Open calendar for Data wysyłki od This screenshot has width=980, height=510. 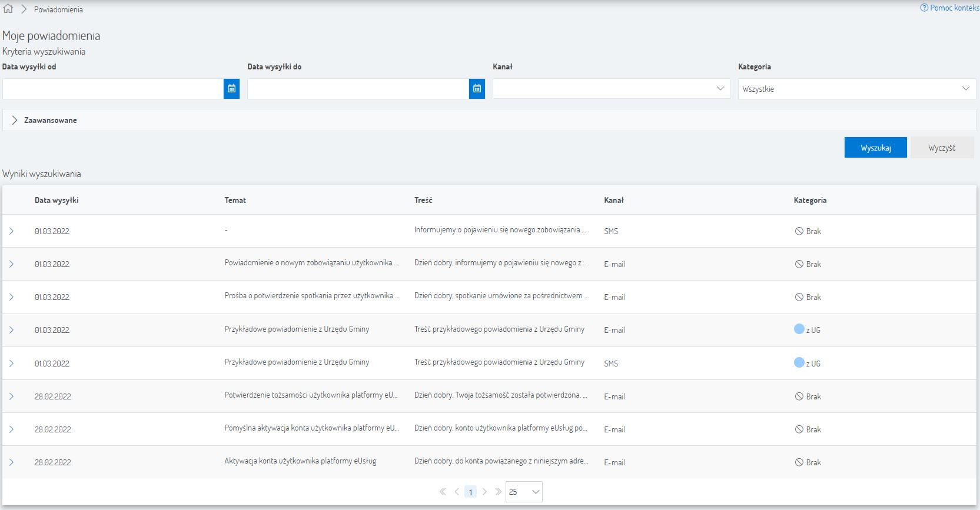[231, 89]
